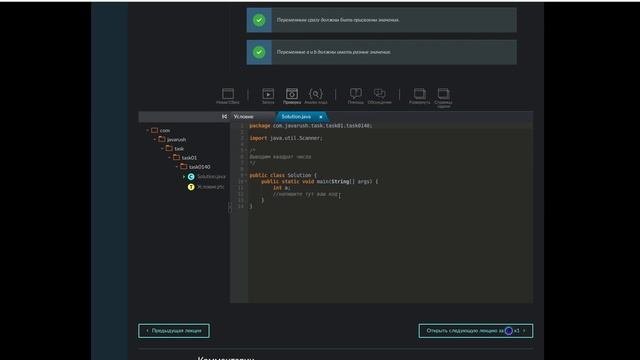Click Открыть следующую лекцию button
This screenshot has width=640, height=360.
point(476,331)
